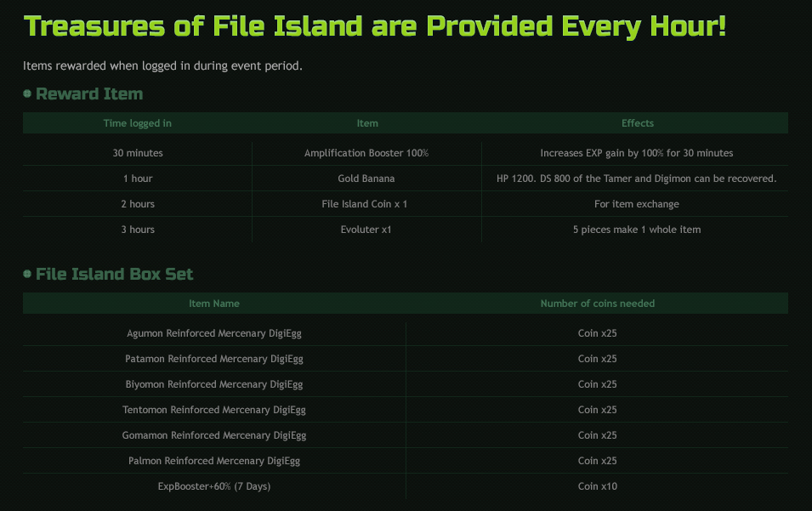Screen dimensions: 812x511
Task: Select the '2 hours' cell
Action: click(138, 204)
